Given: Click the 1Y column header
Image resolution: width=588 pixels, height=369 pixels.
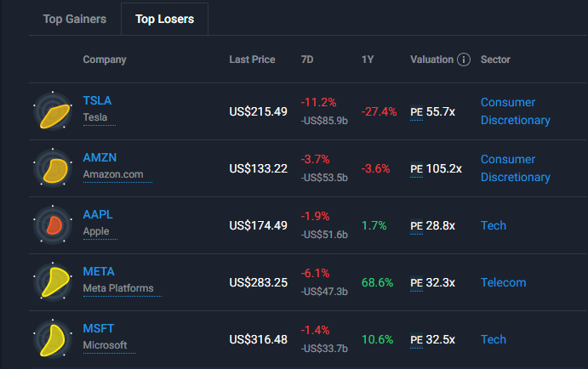Looking at the screenshot, I should [x=368, y=60].
